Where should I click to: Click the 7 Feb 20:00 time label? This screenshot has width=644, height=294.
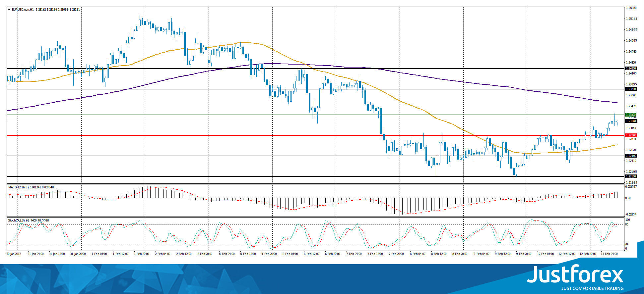(x=396, y=254)
